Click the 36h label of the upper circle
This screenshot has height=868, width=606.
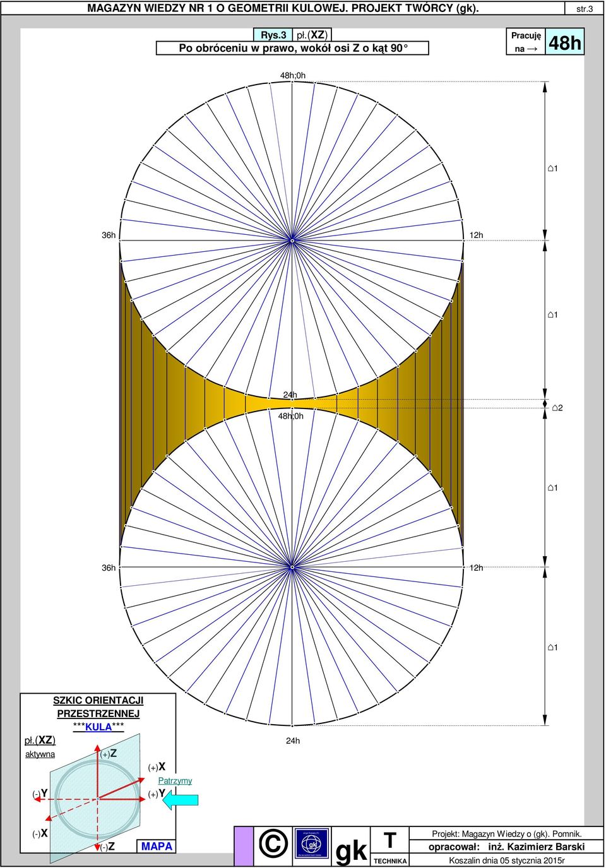tap(109, 235)
